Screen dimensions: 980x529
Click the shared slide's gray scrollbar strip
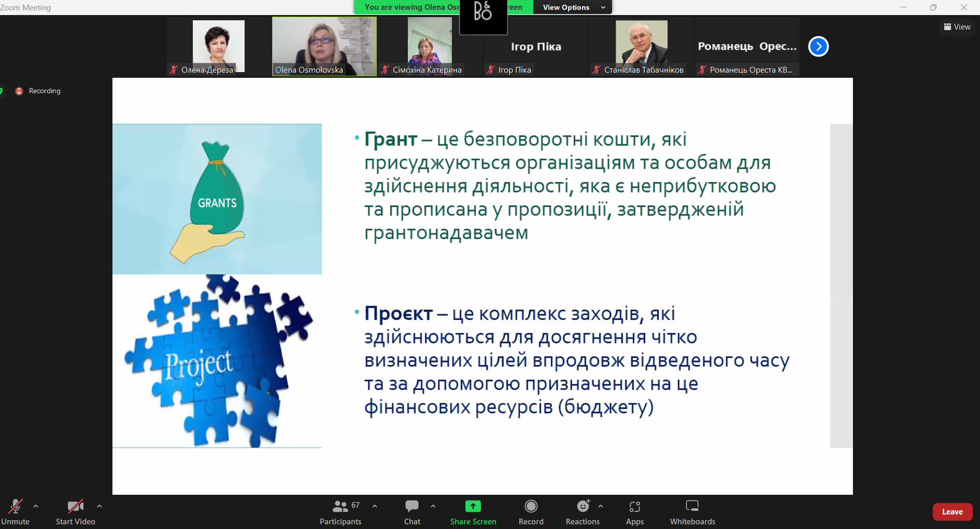point(842,286)
